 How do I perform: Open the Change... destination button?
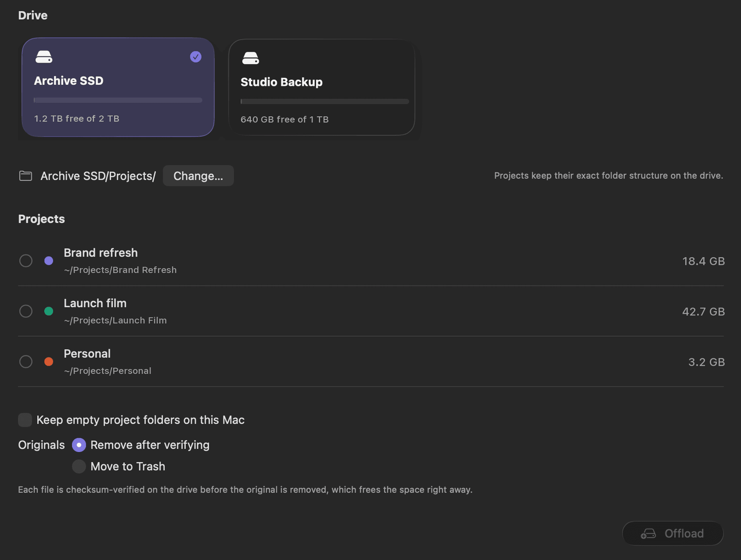198,176
